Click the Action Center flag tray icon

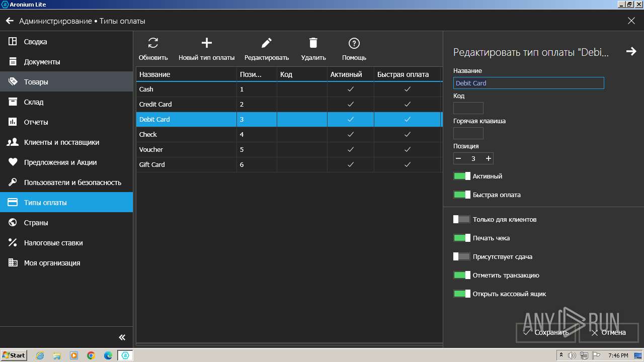click(x=596, y=355)
